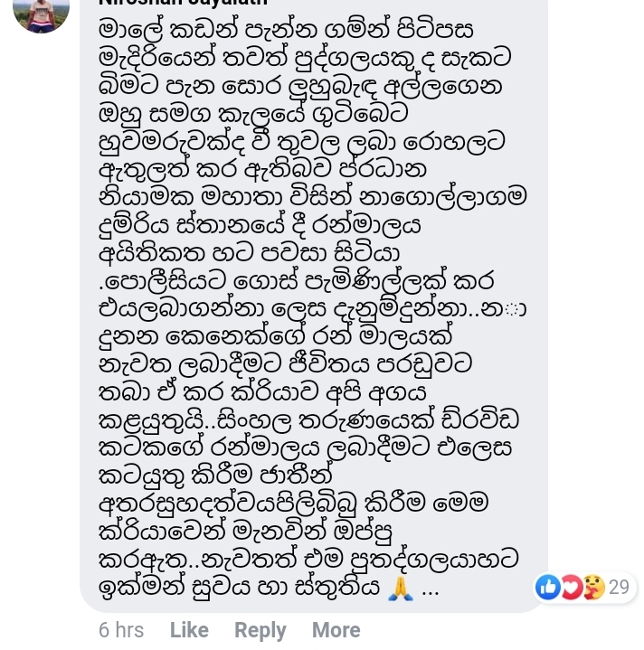Click the word නාගොල්ලාගම in the comment

[x=442, y=196]
